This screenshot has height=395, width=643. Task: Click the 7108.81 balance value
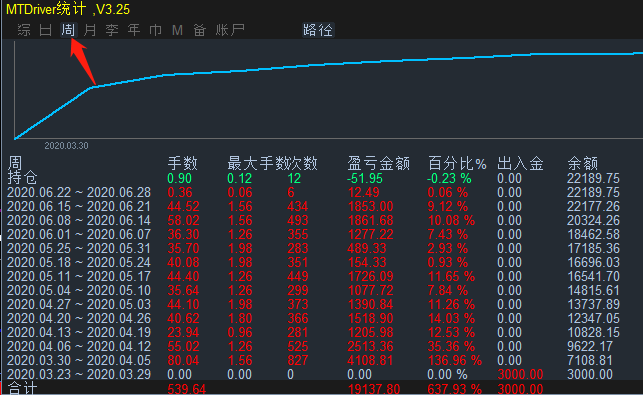[590, 361]
